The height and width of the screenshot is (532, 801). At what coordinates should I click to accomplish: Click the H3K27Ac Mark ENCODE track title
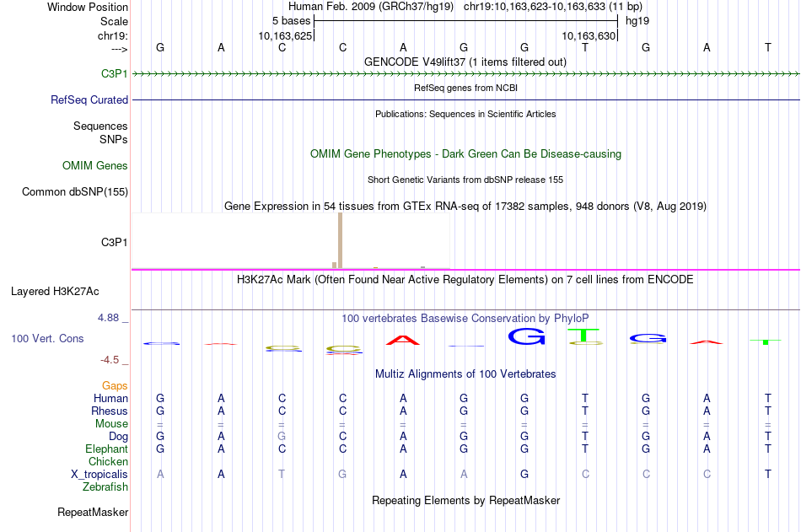point(465,280)
